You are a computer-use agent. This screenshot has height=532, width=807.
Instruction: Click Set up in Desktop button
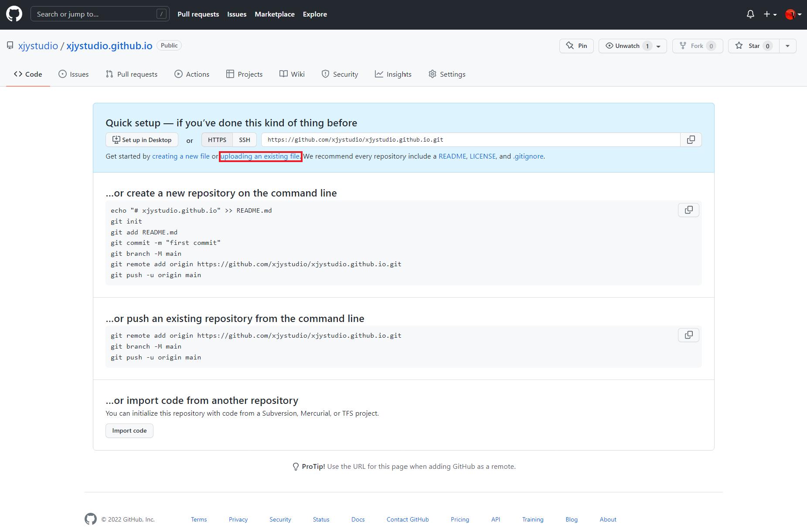click(x=142, y=140)
